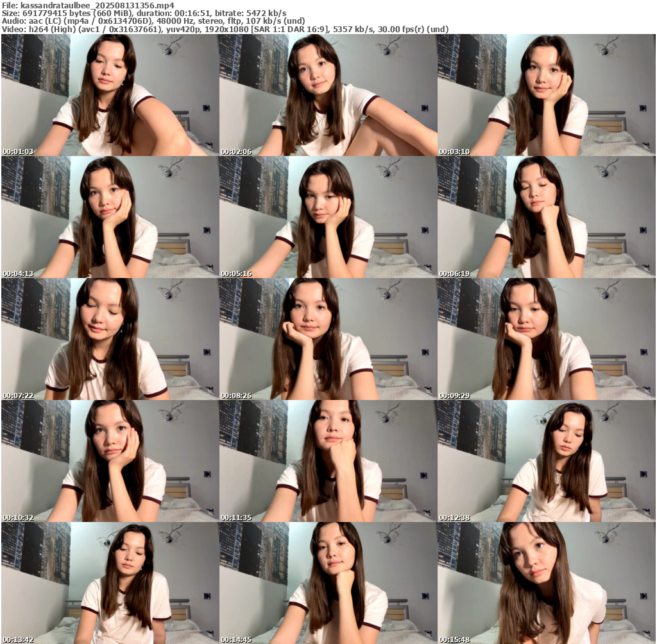This screenshot has width=657, height=644.
Task: Open the thumbnail stamped 00:09:29
Action: (x=547, y=339)
